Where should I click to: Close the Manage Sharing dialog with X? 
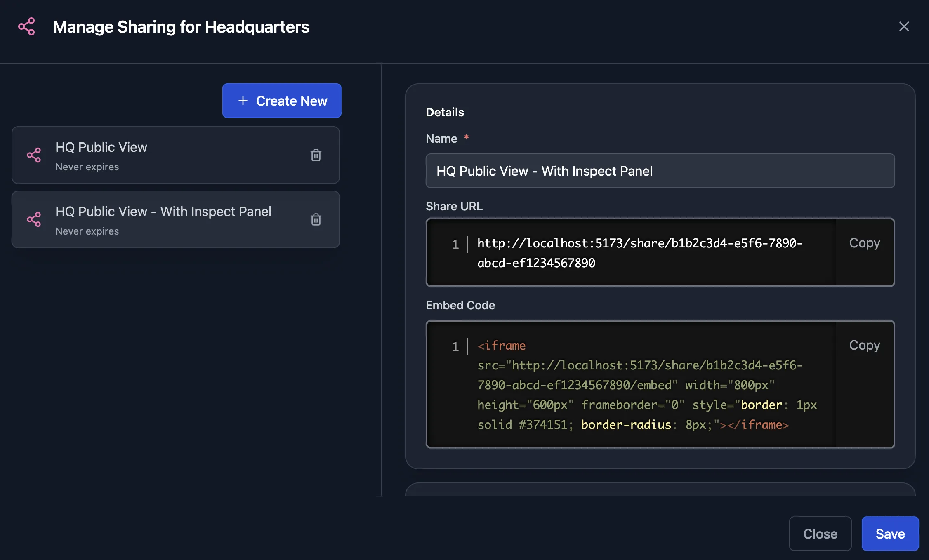[904, 26]
